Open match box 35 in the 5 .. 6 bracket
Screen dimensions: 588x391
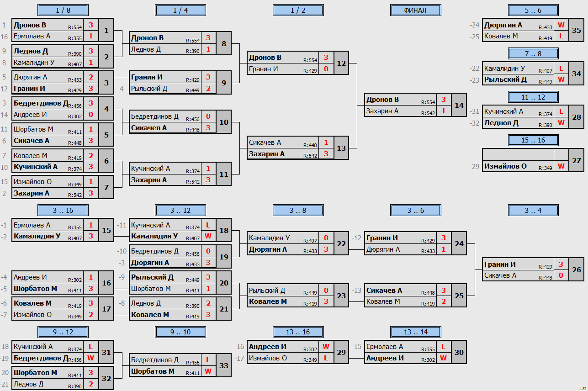click(576, 31)
